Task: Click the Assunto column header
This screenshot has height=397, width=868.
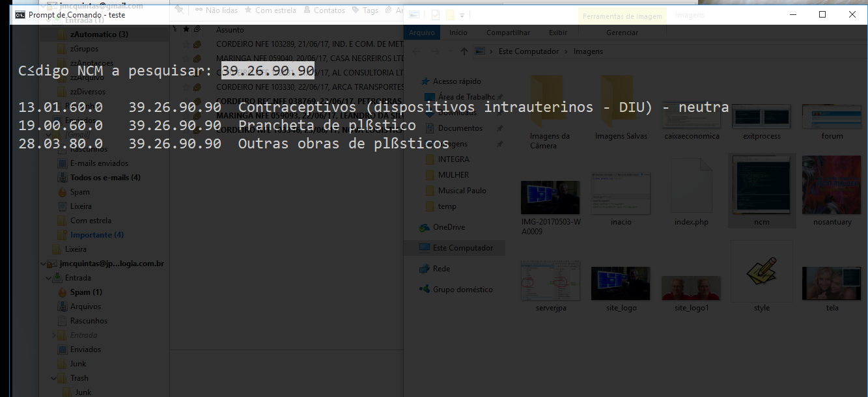Action: pos(230,30)
